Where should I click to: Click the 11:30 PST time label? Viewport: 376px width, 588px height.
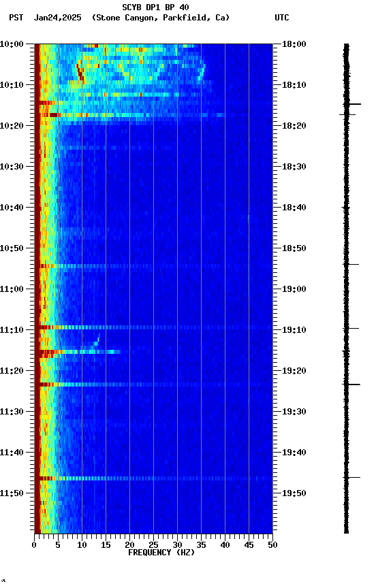[12, 412]
